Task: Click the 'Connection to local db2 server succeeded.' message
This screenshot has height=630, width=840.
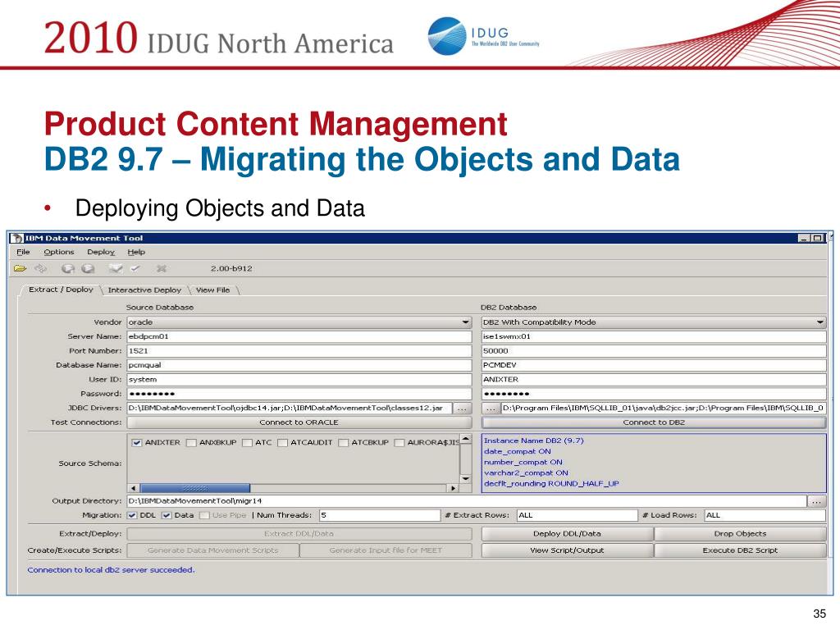Action: [x=111, y=570]
